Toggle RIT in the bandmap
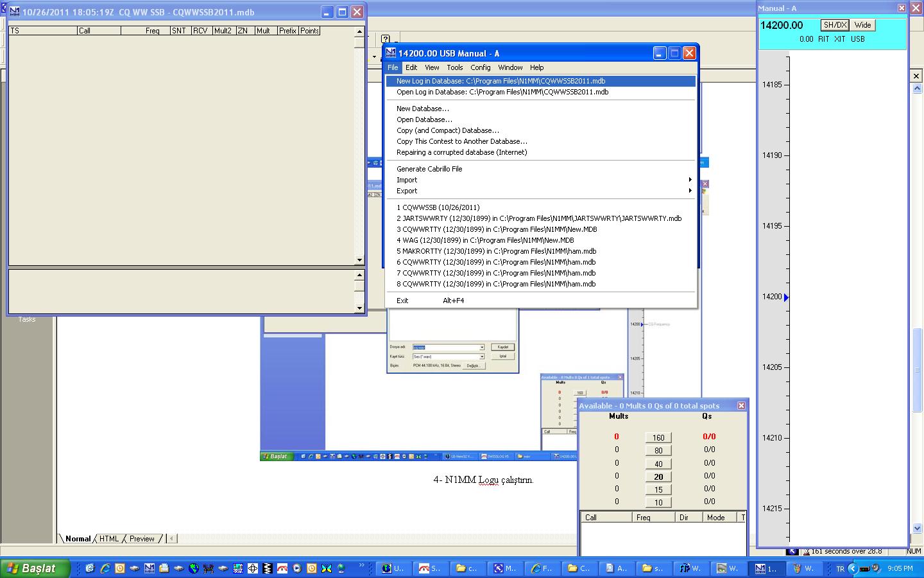The width and height of the screenshot is (924, 578). click(x=823, y=39)
